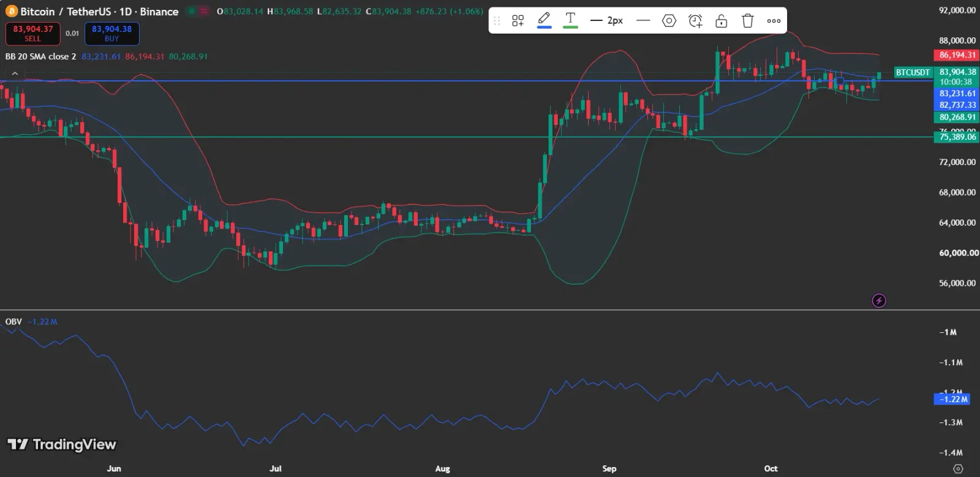Click the 83,231.61 basis price label
980x477 pixels.
[x=957, y=94]
